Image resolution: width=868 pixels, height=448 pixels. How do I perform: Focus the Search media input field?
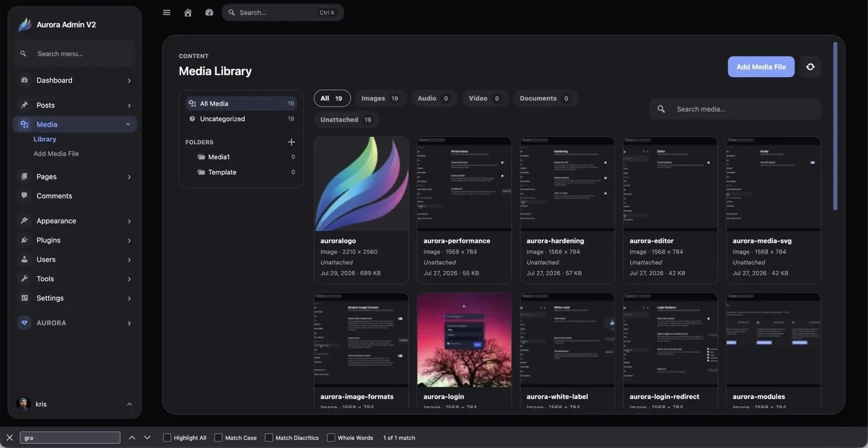point(735,109)
